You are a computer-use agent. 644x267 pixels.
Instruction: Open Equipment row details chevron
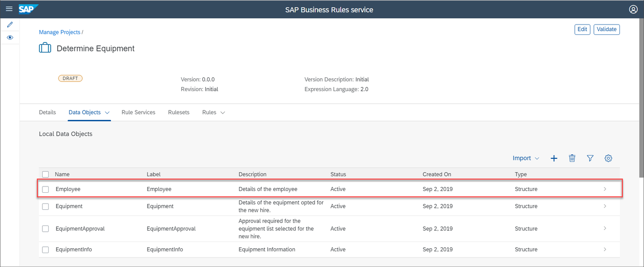(605, 206)
